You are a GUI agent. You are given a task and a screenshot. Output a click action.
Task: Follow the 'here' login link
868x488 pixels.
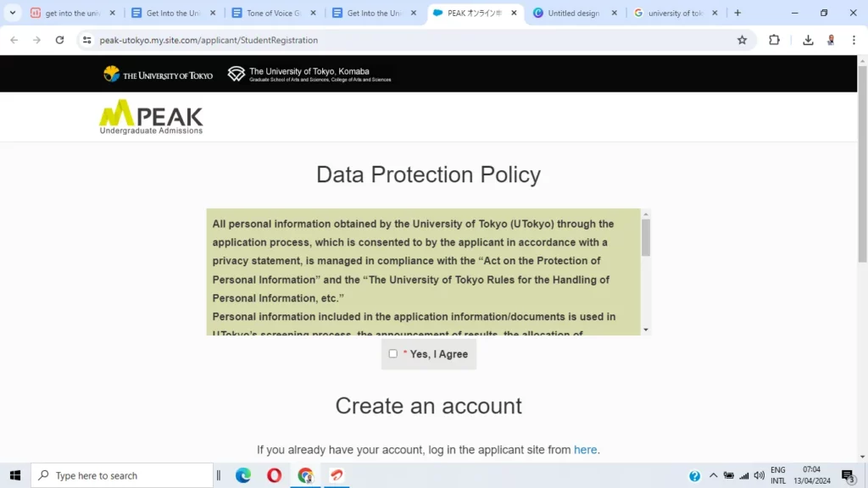click(585, 450)
